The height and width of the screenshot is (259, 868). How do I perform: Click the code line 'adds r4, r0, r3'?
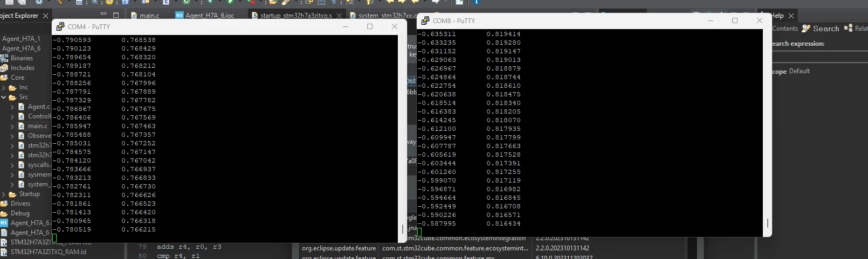pyautogui.click(x=189, y=247)
